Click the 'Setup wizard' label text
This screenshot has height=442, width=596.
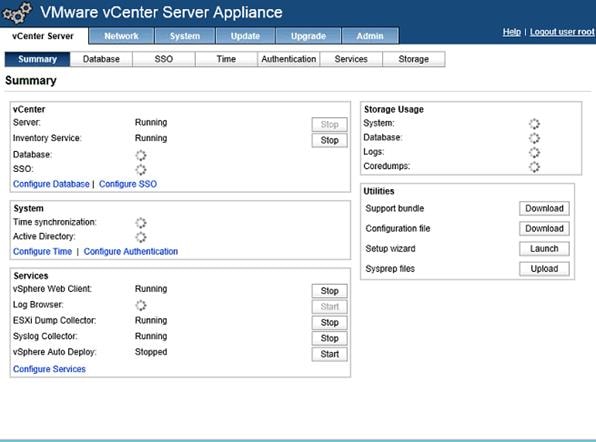click(390, 249)
